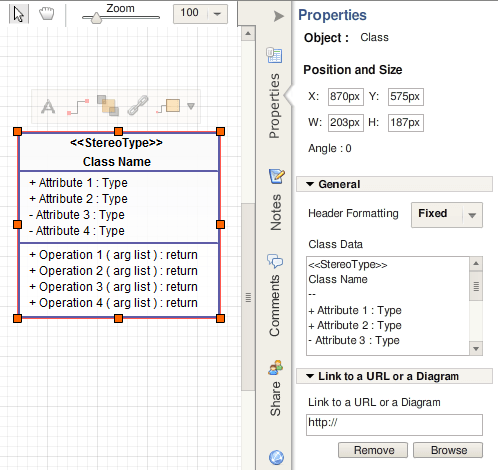Switch to Share vertical tab
The height and width of the screenshot is (470, 498).
click(x=275, y=399)
